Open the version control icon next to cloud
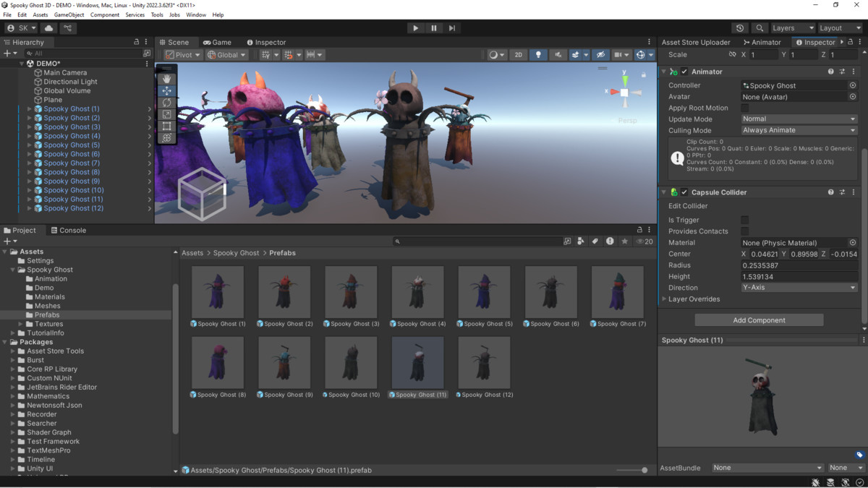This screenshot has height=488, width=868. coord(68,28)
